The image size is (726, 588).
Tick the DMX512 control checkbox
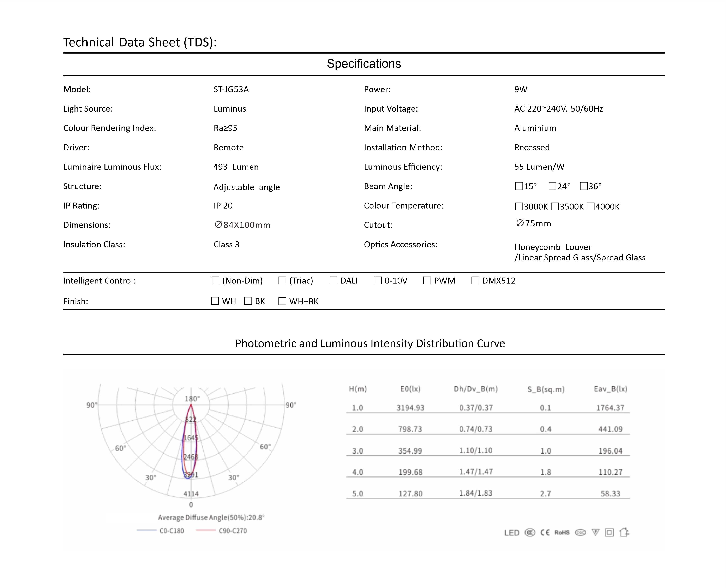(475, 281)
